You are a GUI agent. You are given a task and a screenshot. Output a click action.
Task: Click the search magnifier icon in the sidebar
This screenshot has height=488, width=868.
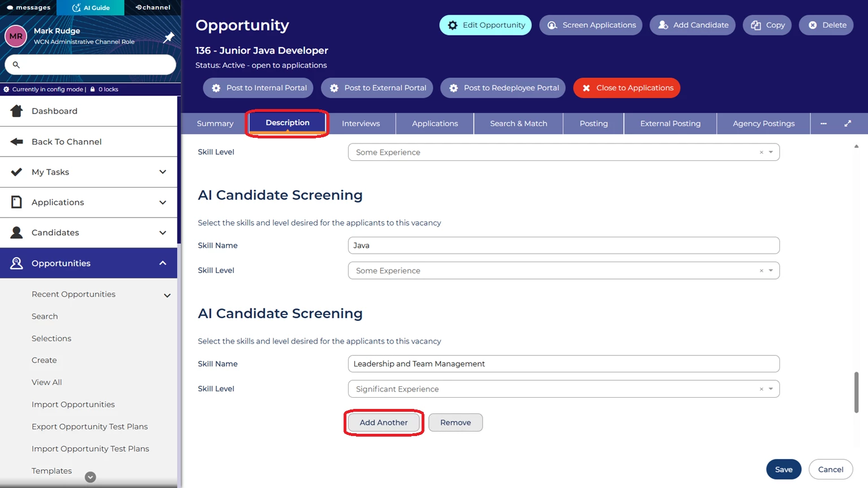click(16, 65)
